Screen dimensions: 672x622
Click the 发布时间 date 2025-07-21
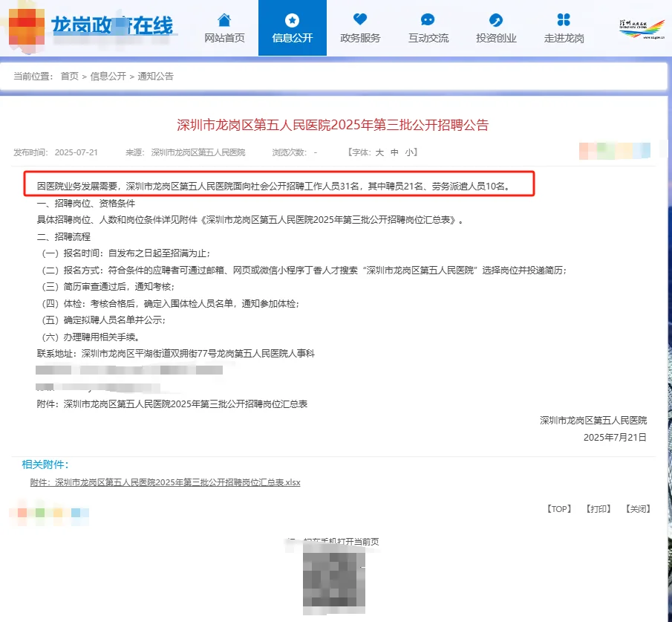(x=76, y=152)
